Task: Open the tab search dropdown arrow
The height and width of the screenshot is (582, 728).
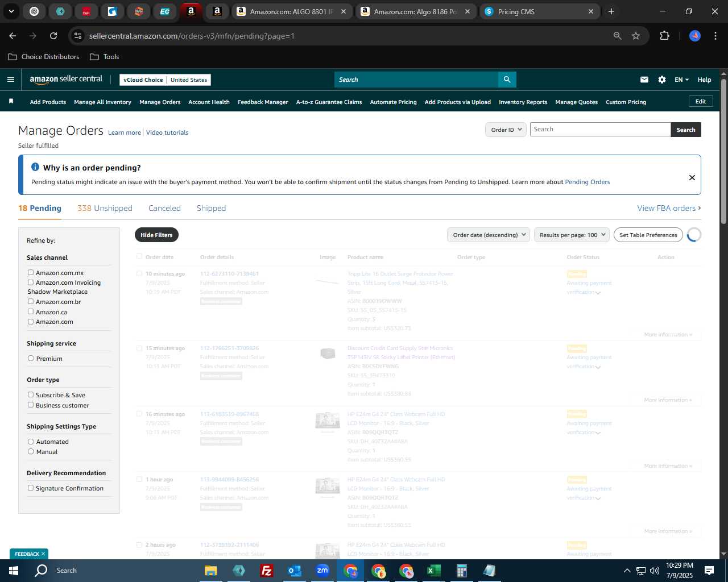Action: [11, 11]
